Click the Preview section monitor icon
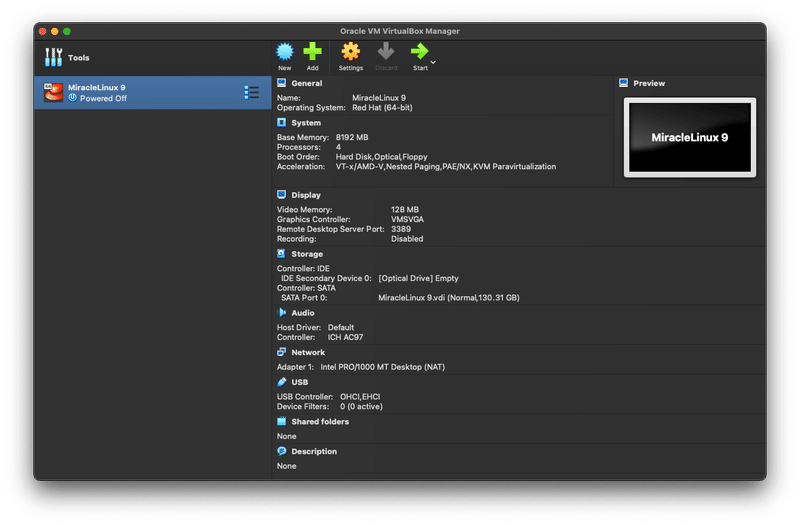 [623, 83]
